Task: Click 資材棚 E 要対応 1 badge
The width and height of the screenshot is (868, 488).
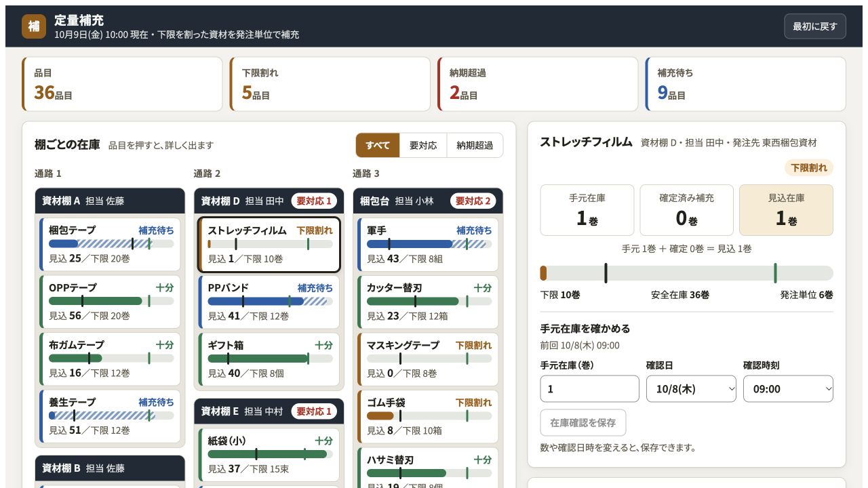Action: 314,411
